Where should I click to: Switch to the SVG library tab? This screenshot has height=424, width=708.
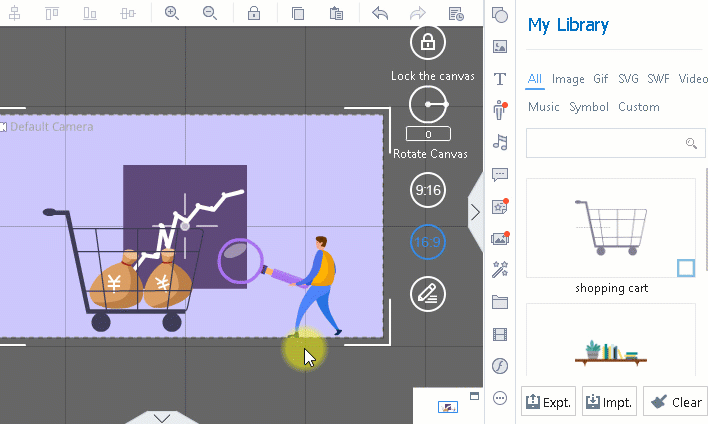point(628,79)
